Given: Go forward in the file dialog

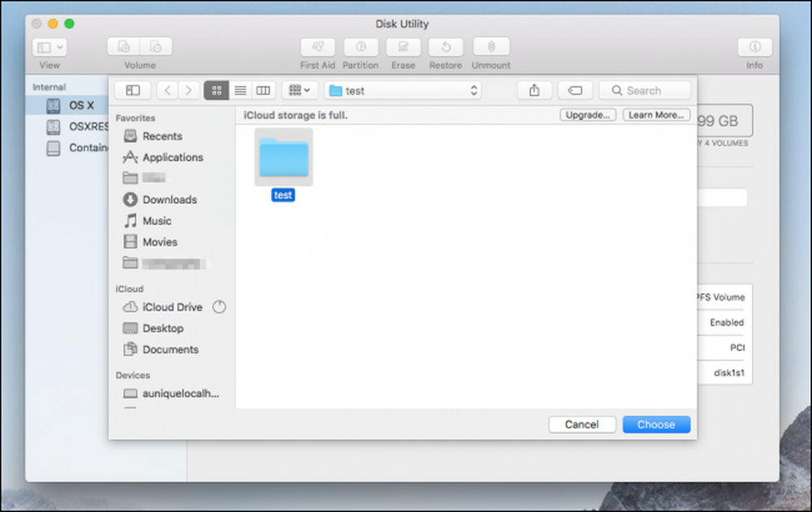Looking at the screenshot, I should coord(188,91).
